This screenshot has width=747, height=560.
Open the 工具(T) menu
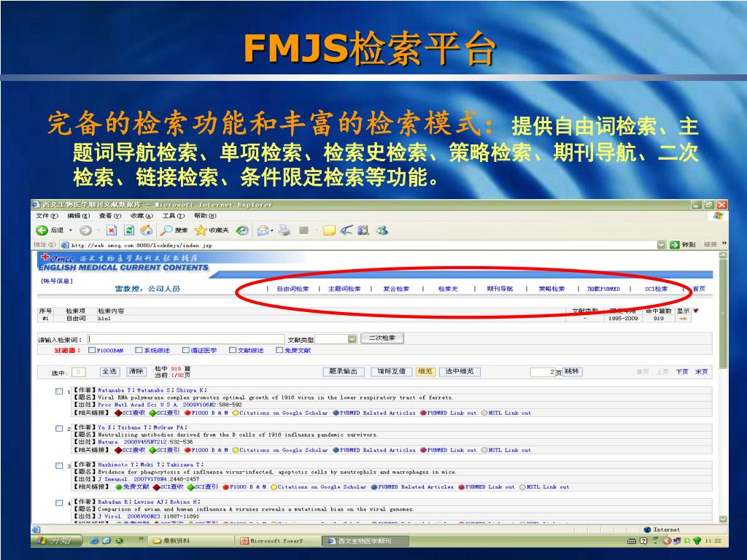click(174, 216)
